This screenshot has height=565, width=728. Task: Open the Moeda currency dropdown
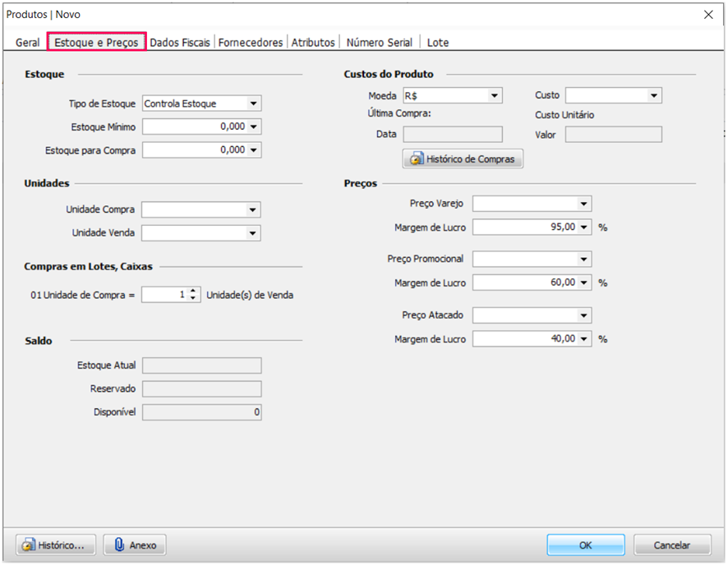[x=494, y=96]
